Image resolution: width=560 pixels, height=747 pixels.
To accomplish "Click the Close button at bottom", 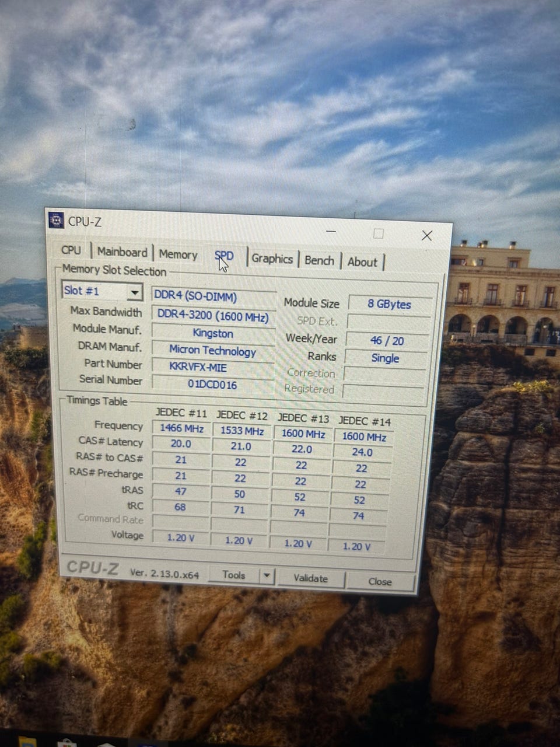I will (380, 581).
